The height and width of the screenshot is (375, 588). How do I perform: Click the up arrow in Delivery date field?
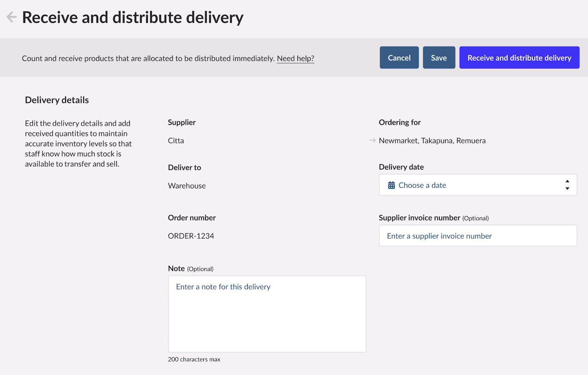point(567,182)
